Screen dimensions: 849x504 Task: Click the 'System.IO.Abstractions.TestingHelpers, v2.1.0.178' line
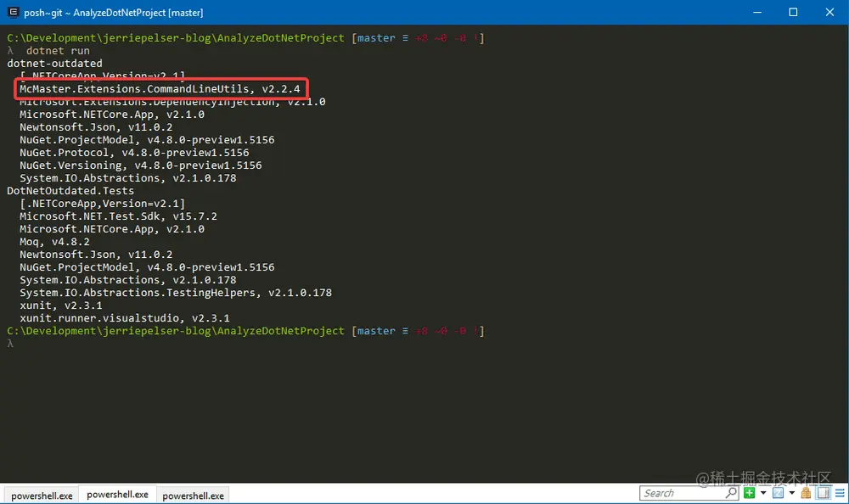pos(176,293)
